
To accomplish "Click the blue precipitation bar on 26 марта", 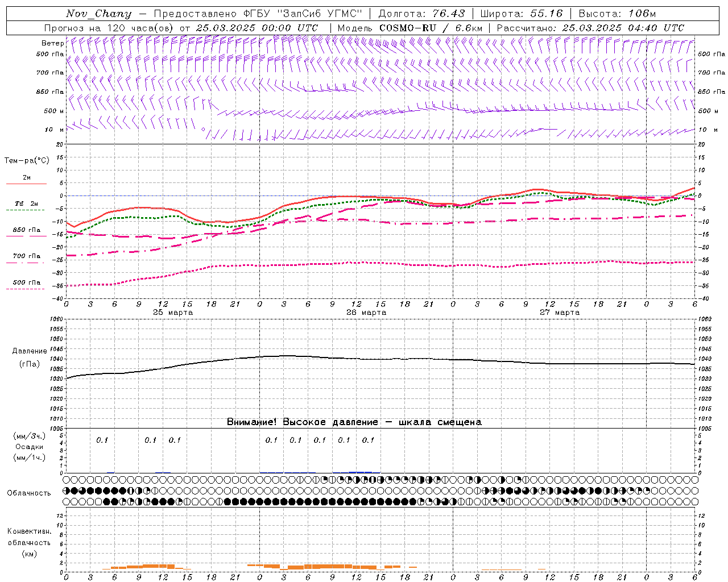I will (360, 472).
